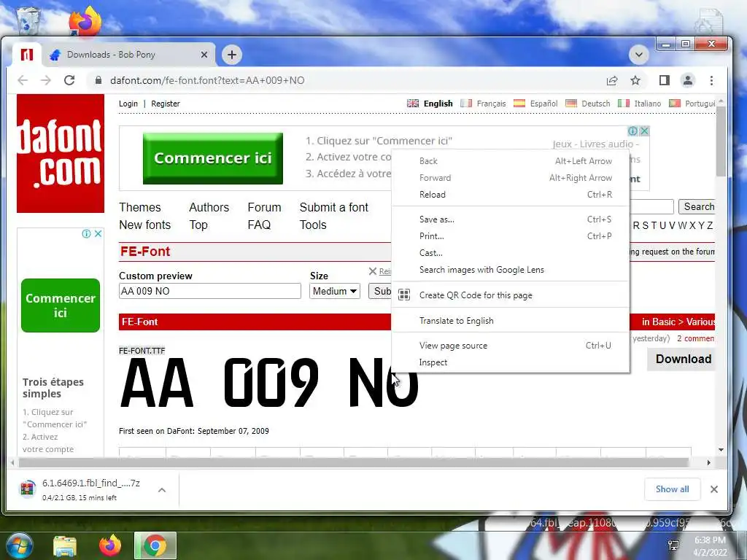Select View page source
The width and height of the screenshot is (747, 560).
point(510,346)
